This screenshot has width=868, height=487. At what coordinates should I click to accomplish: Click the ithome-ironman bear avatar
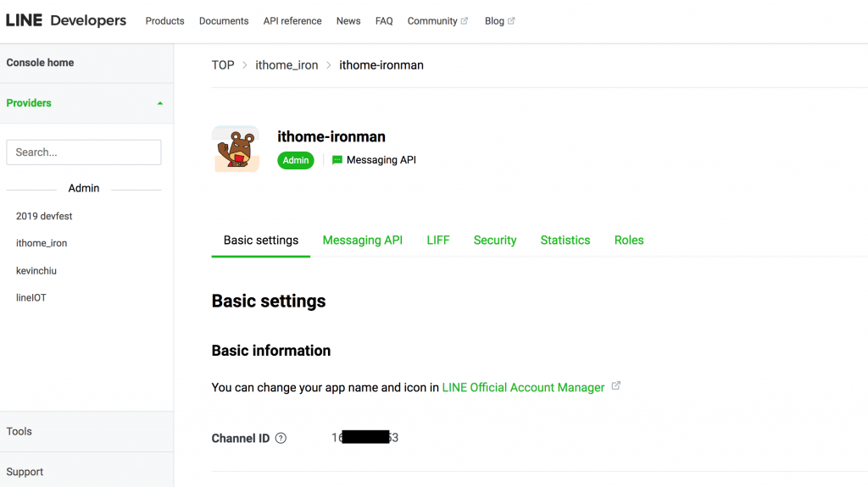(x=236, y=149)
